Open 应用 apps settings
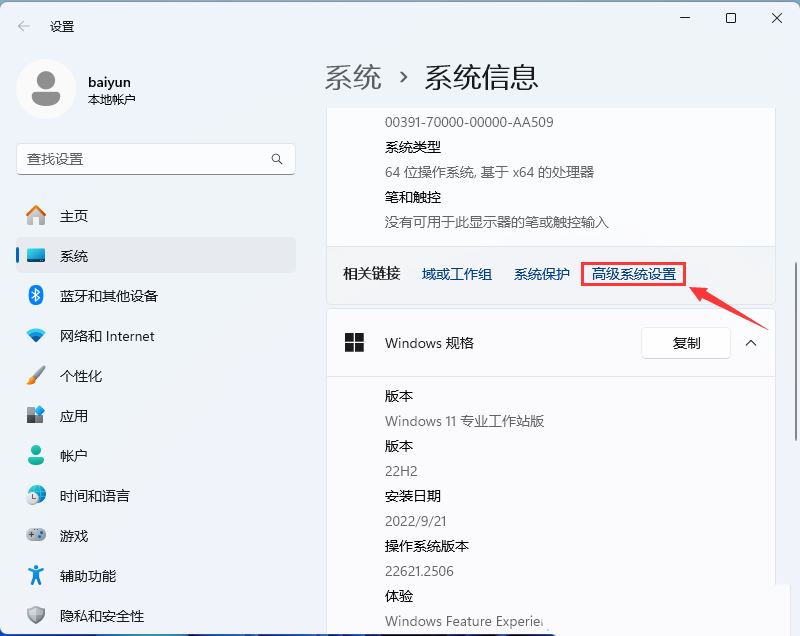800x636 pixels. click(75, 416)
